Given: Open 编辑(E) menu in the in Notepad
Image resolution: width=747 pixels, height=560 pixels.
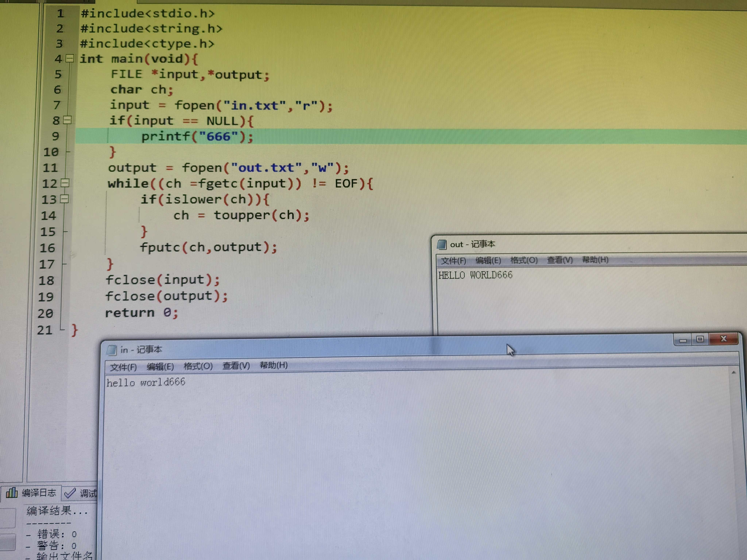Looking at the screenshot, I should point(160,367).
